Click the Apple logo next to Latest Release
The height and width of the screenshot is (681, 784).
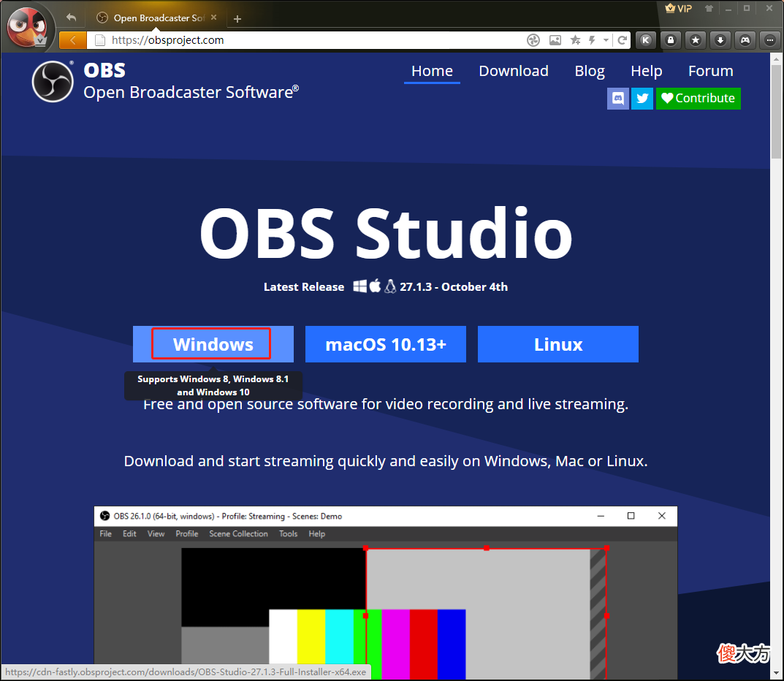[x=375, y=286]
